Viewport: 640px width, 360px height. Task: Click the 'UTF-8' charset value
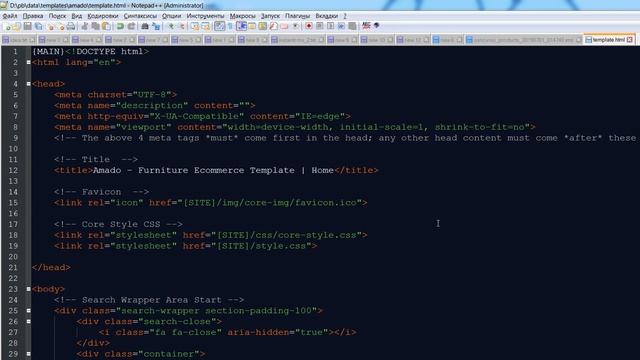pyautogui.click(x=152, y=95)
